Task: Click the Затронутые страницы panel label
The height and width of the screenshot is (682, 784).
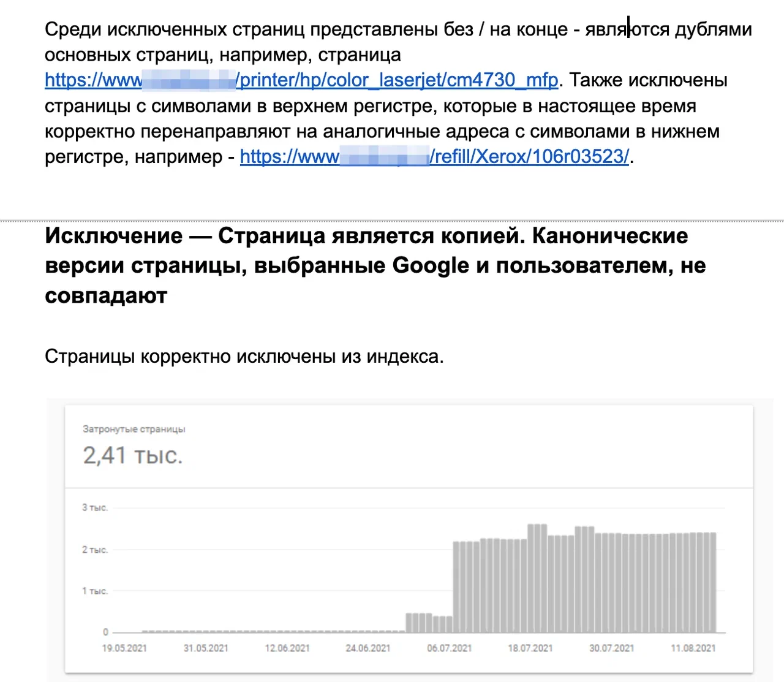Action: (x=134, y=429)
